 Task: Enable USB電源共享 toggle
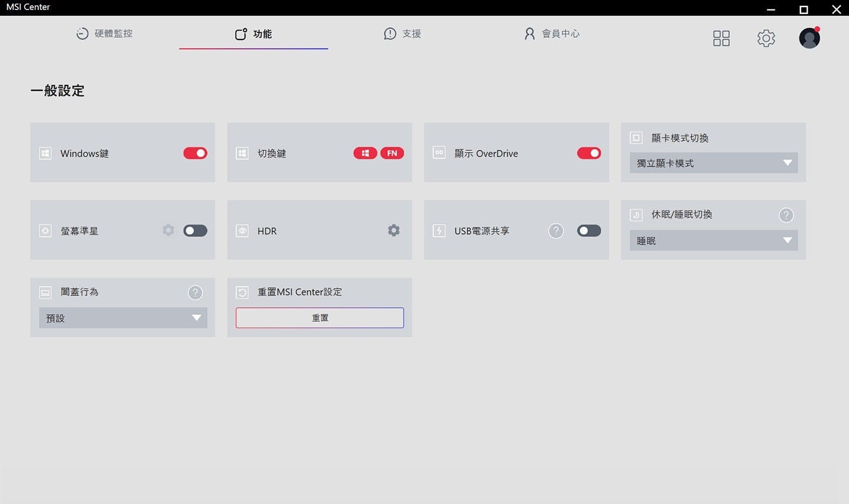(x=589, y=230)
